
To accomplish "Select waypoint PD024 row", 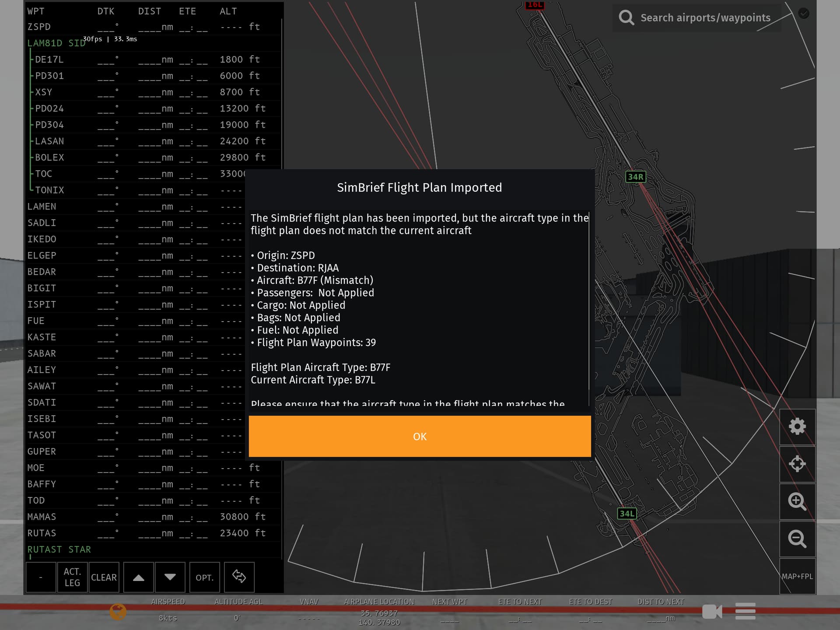I will coord(153,108).
